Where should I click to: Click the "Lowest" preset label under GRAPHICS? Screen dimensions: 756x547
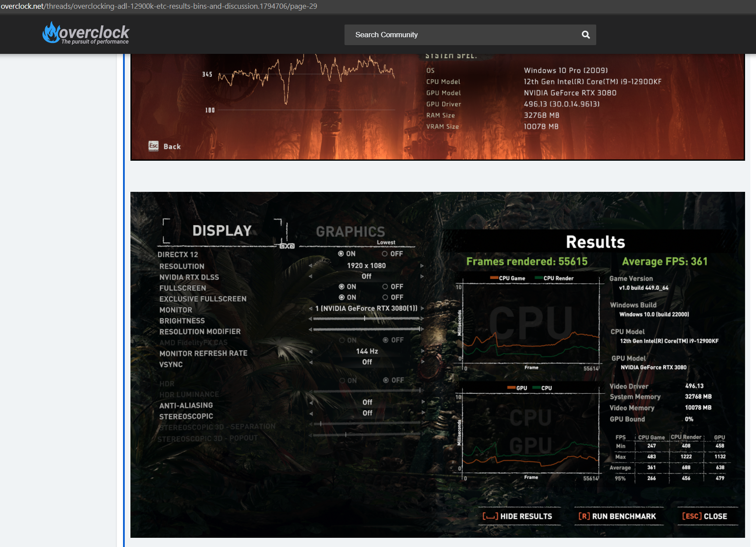(386, 243)
